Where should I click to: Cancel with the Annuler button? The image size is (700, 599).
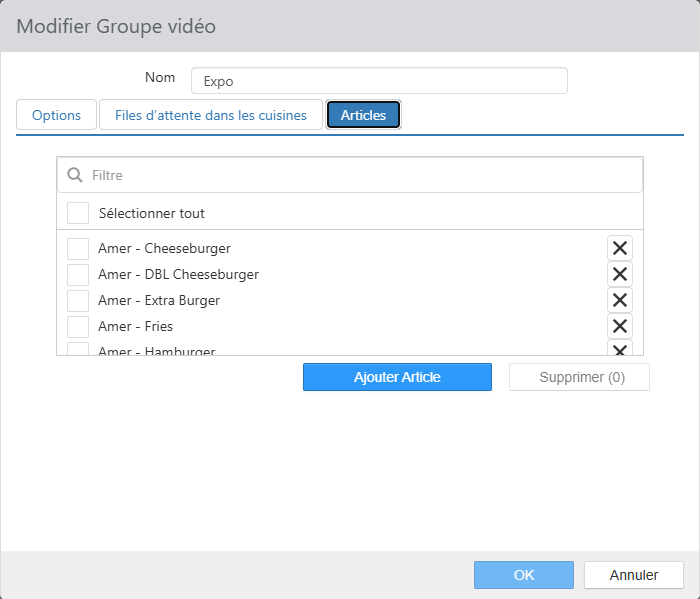coord(634,575)
